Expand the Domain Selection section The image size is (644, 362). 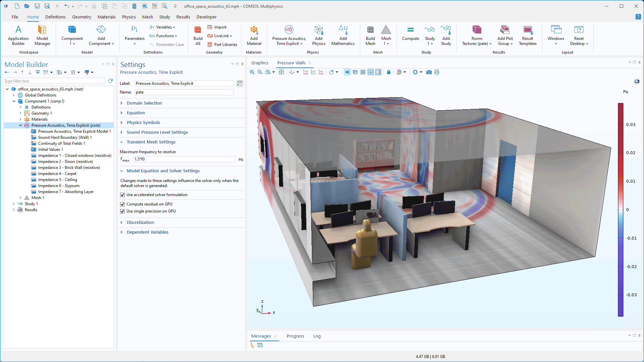click(144, 103)
